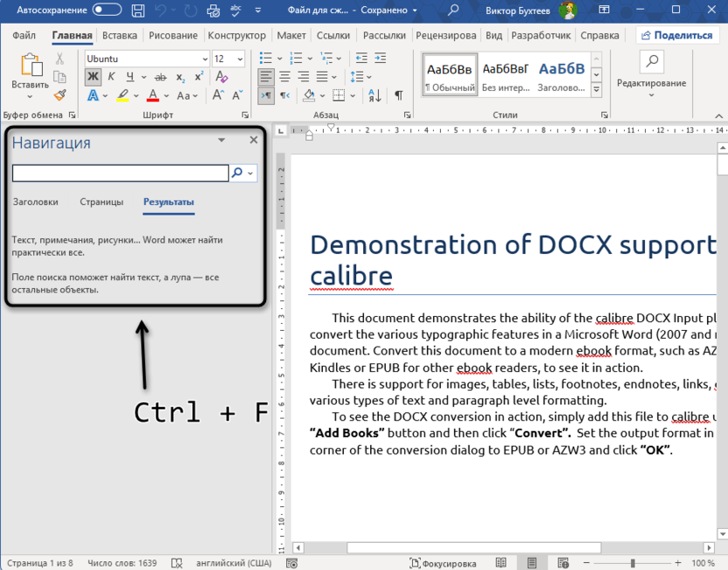Screen dimensions: 728x570
Task: Click the Save floppy disk icon
Action: coord(138,11)
